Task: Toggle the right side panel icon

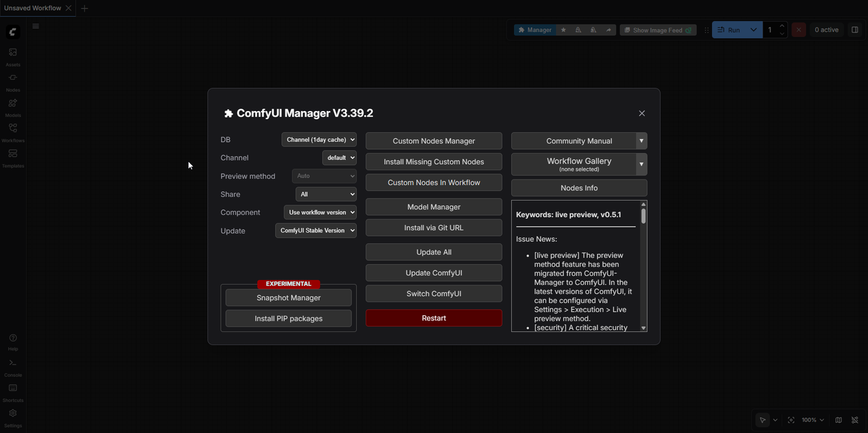Action: click(x=854, y=30)
